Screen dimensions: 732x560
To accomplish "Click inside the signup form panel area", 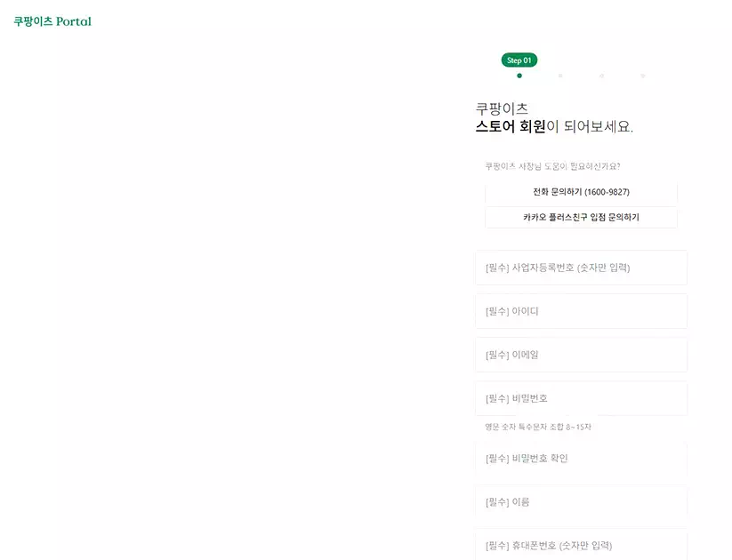I will [580, 356].
